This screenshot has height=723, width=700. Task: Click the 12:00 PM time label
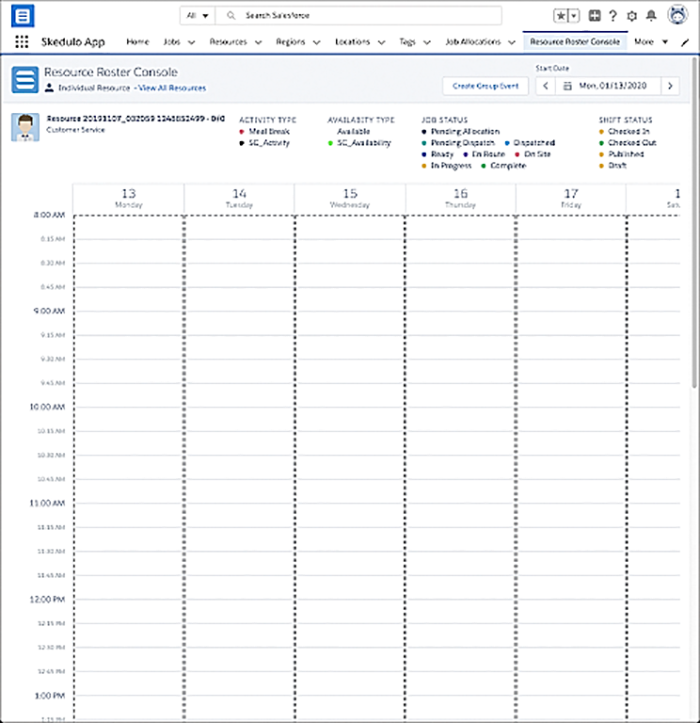[x=47, y=600]
